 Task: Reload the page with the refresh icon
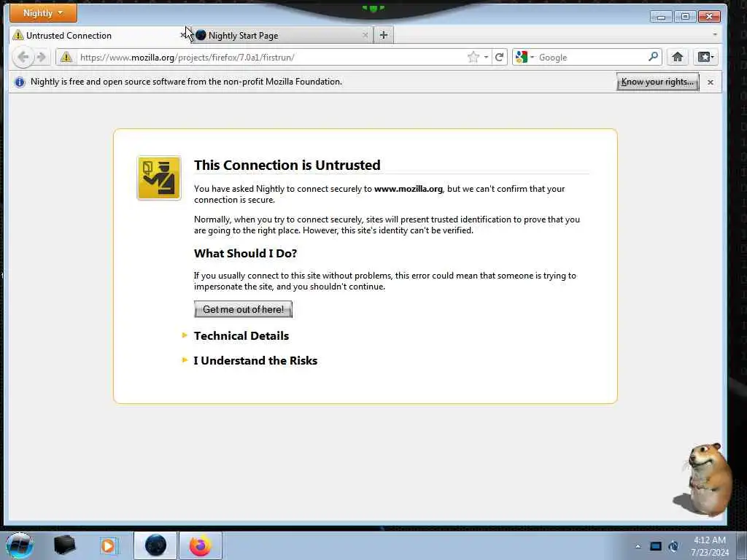pos(499,57)
